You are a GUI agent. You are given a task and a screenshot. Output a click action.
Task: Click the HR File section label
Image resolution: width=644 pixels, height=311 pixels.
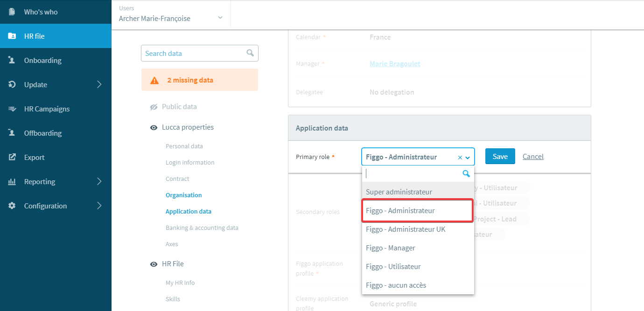[173, 264]
